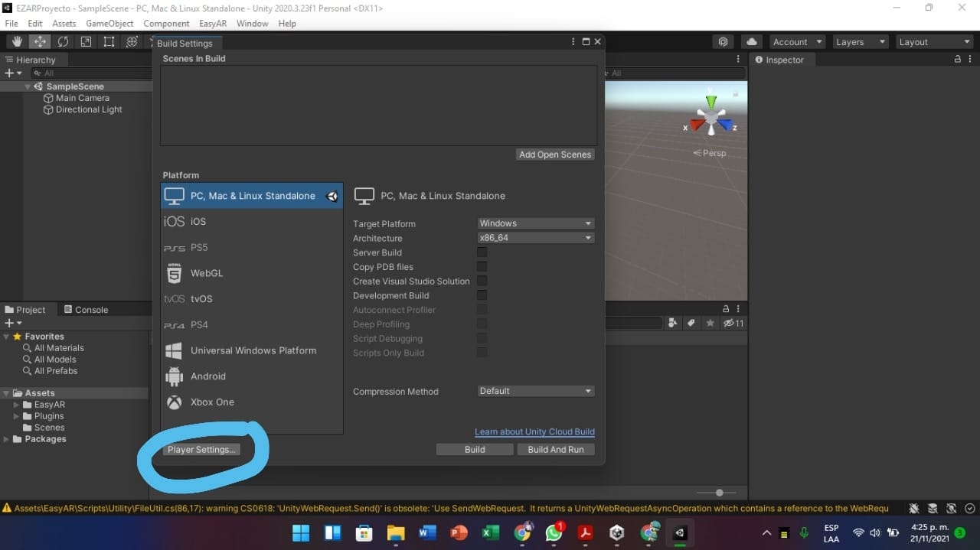The image size is (980, 550).
Task: Open the Architecture dropdown
Action: coord(535,237)
